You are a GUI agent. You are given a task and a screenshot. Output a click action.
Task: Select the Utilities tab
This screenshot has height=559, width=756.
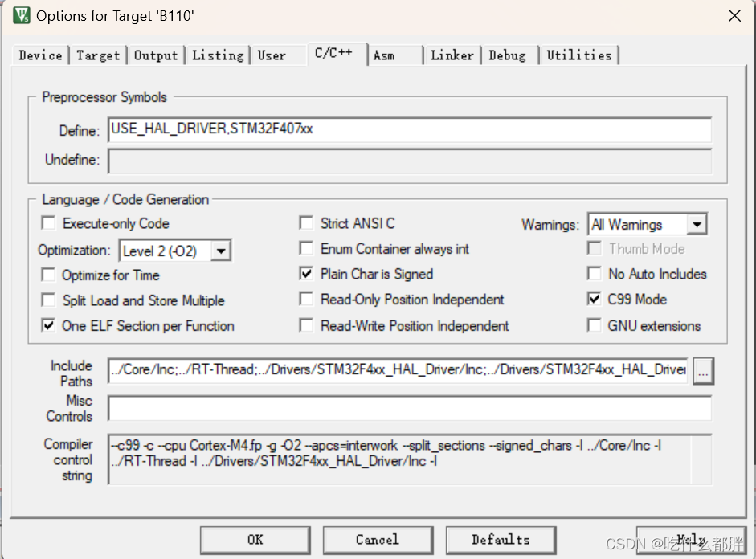(579, 55)
